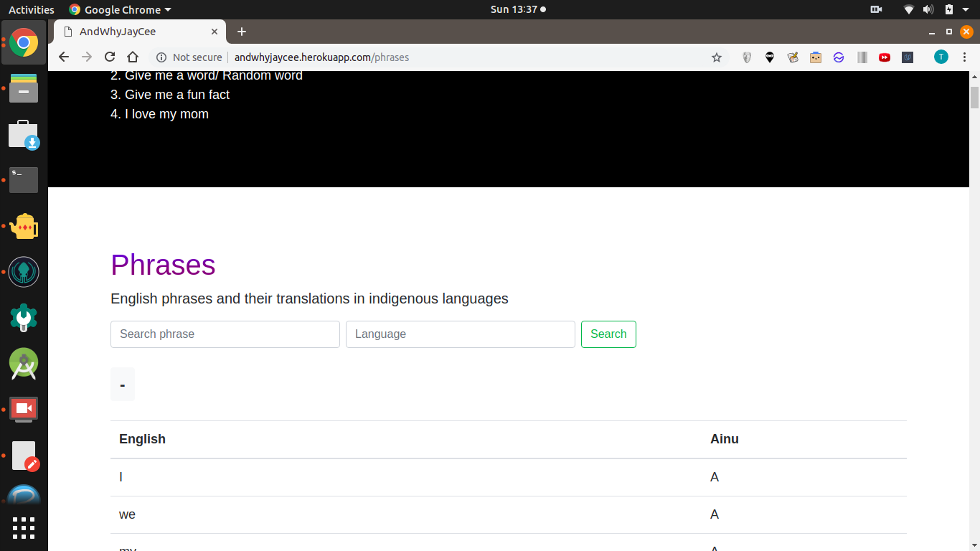This screenshot has height=551, width=980.
Task: Open the Activities overview
Action: point(31,9)
